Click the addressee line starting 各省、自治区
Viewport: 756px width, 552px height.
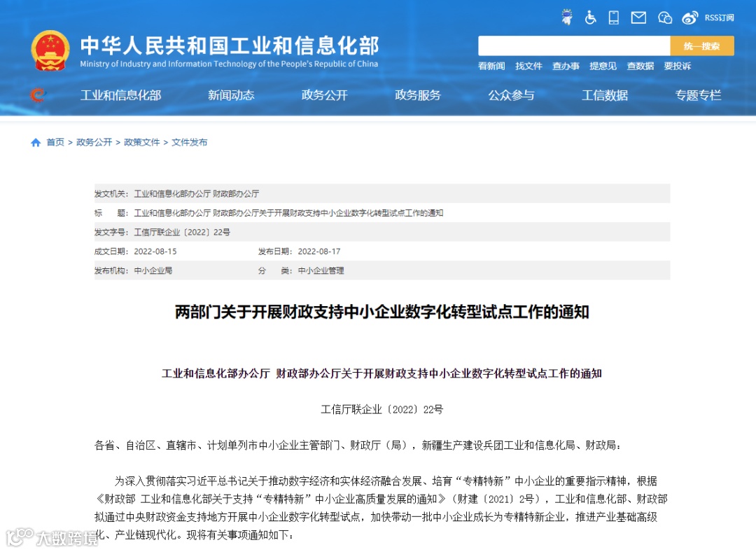358,446
